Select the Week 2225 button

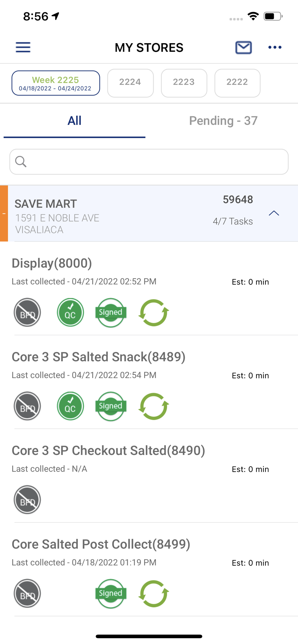pos(55,83)
